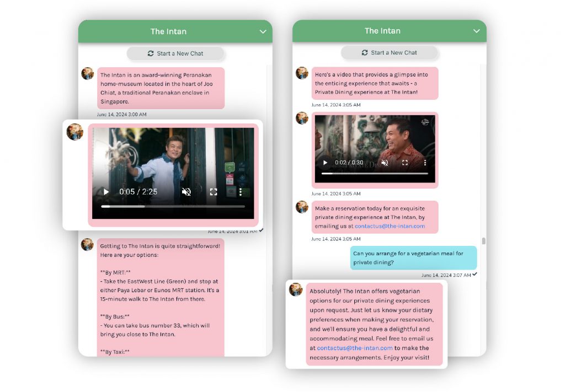This screenshot has width=565, height=392.
Task: Click avatar beside Make a reservation message
Action: pyautogui.click(x=302, y=207)
